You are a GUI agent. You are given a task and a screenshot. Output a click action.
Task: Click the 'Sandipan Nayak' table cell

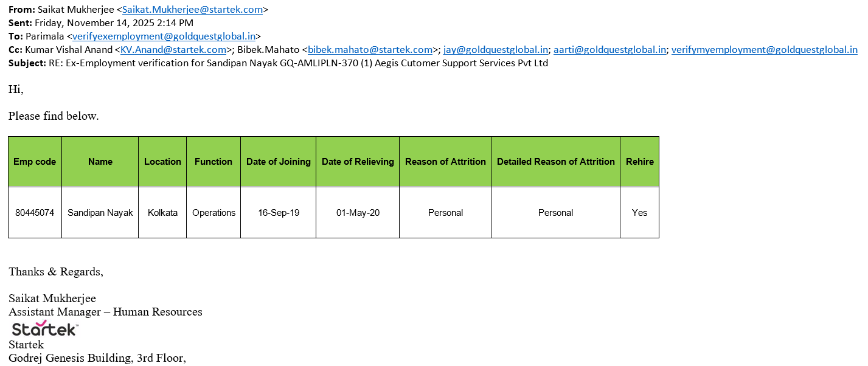(x=100, y=213)
